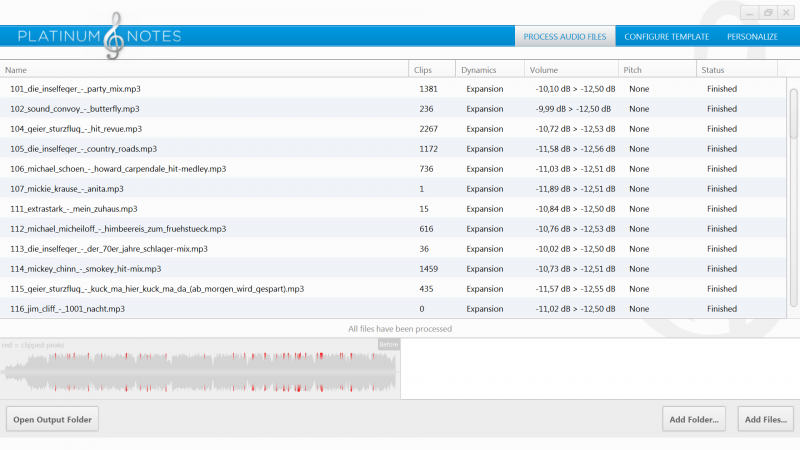Select 114_mickey_chinn_-_smokey_hit-mix.mp3

coord(86,268)
